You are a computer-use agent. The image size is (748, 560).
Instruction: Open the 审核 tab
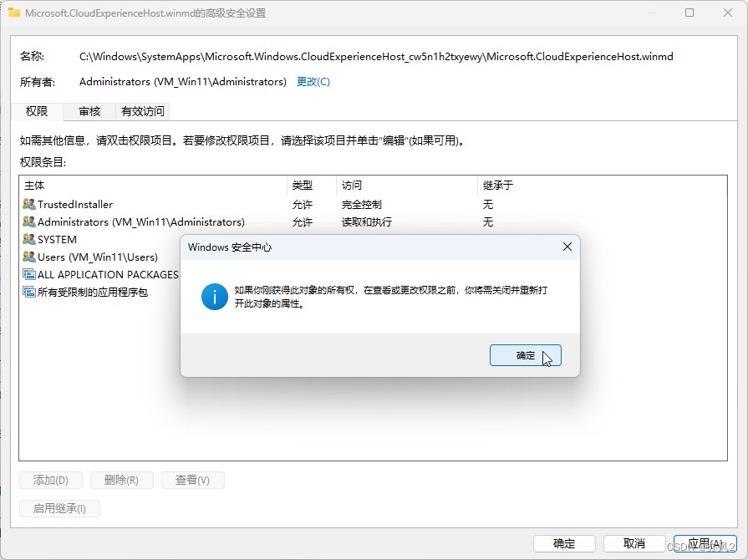[x=89, y=112]
